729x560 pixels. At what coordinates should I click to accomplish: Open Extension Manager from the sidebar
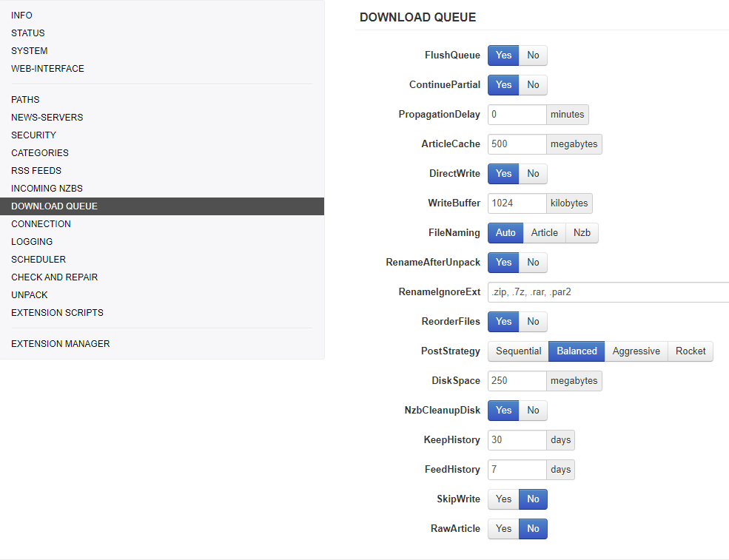click(x=61, y=344)
